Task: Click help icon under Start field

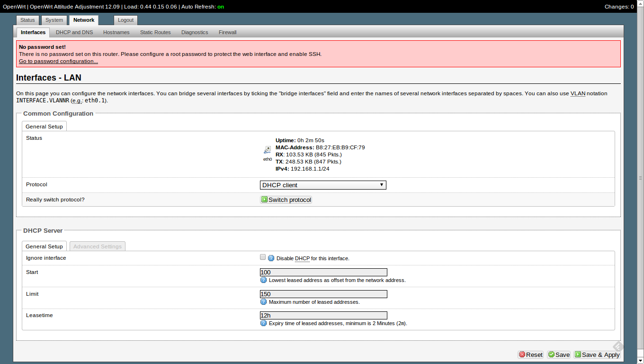Action: pyautogui.click(x=264, y=280)
